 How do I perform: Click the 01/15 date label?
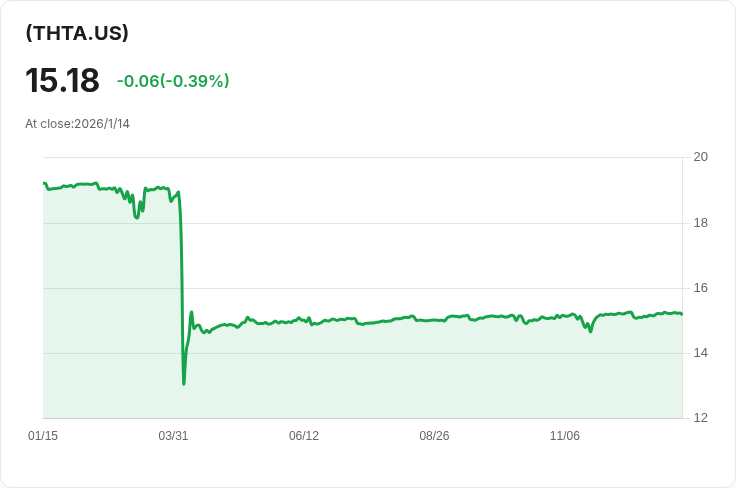click(x=43, y=436)
